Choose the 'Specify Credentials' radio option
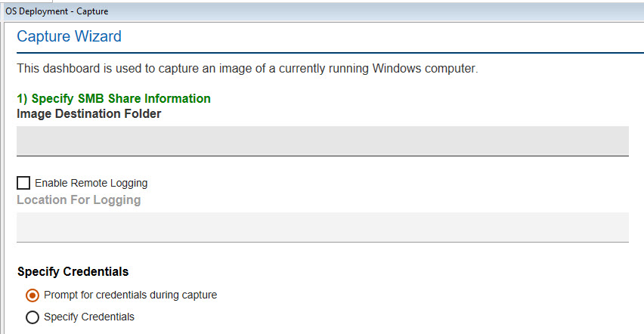The height and width of the screenshot is (334, 644). [x=33, y=317]
